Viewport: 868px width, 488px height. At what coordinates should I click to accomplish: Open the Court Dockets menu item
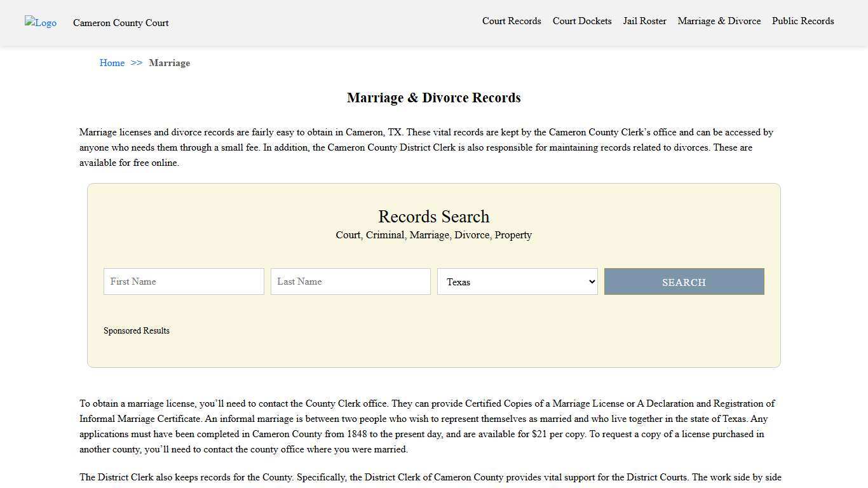[581, 21]
